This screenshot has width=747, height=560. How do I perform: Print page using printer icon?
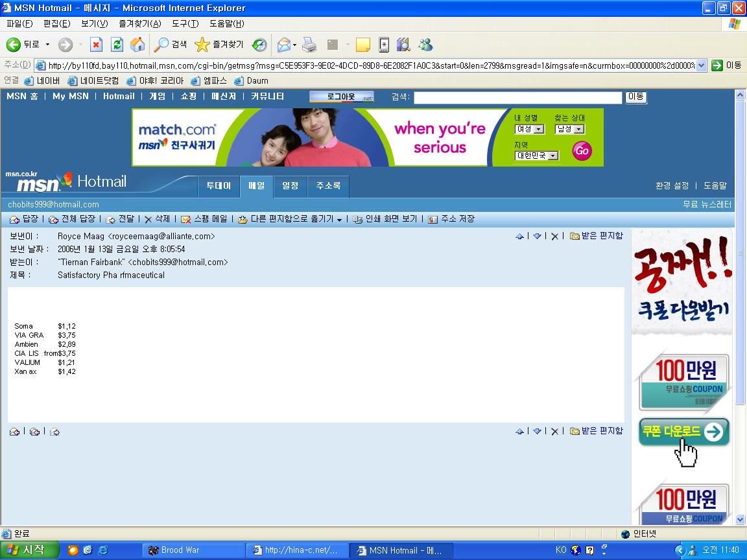[310, 45]
